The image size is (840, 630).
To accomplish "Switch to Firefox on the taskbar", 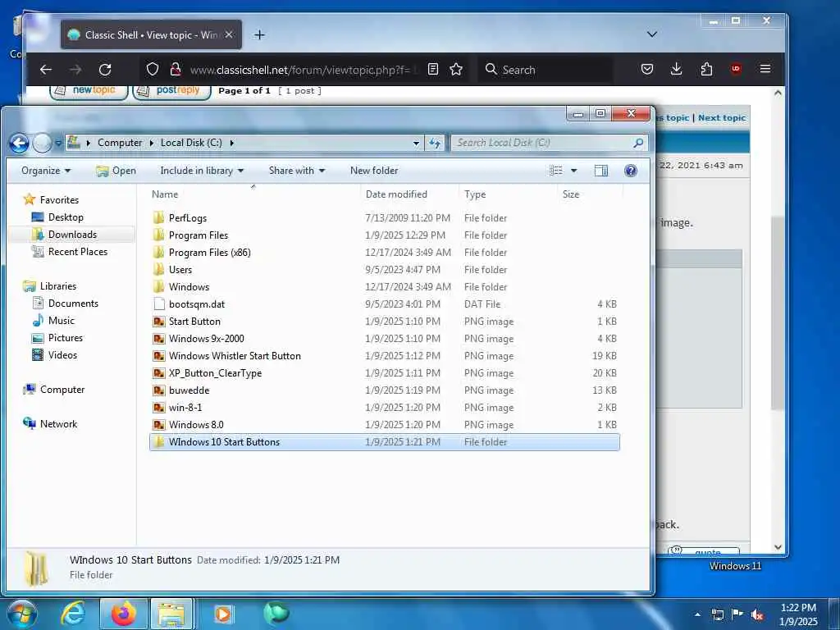I will pos(123,614).
